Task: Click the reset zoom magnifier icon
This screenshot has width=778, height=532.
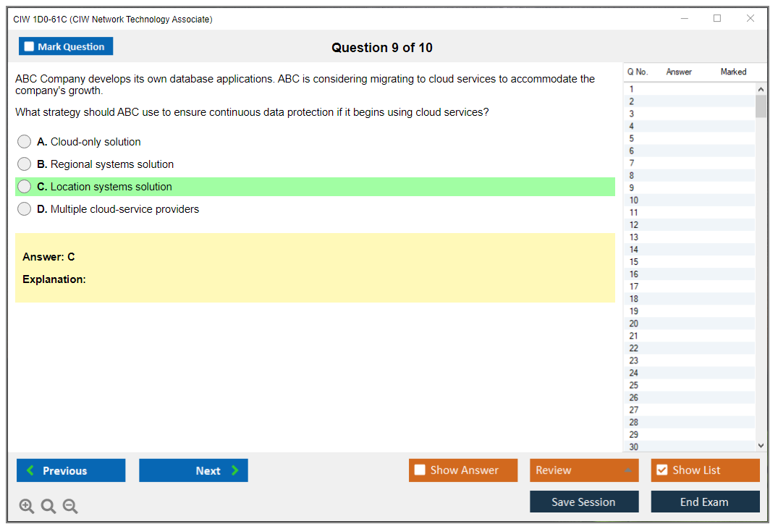Action: (48, 507)
